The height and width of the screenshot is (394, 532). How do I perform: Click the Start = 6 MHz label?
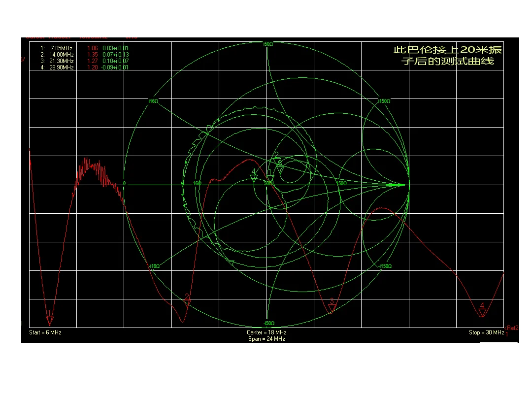coord(45,332)
